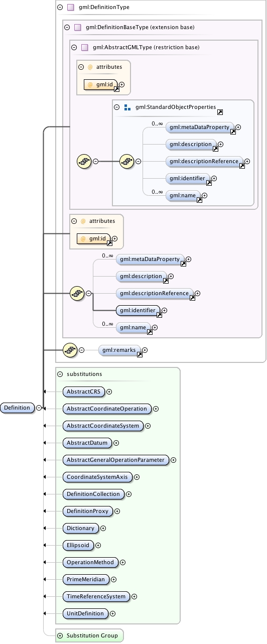Open the AbstractCRS substitution element

point(83,392)
